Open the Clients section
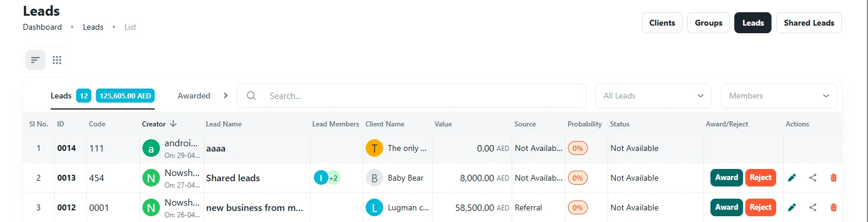The height and width of the screenshot is (222, 868). pos(662,23)
